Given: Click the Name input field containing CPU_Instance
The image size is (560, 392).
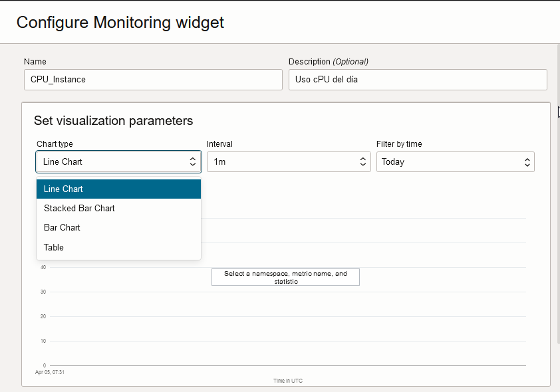Looking at the screenshot, I should tap(153, 80).
